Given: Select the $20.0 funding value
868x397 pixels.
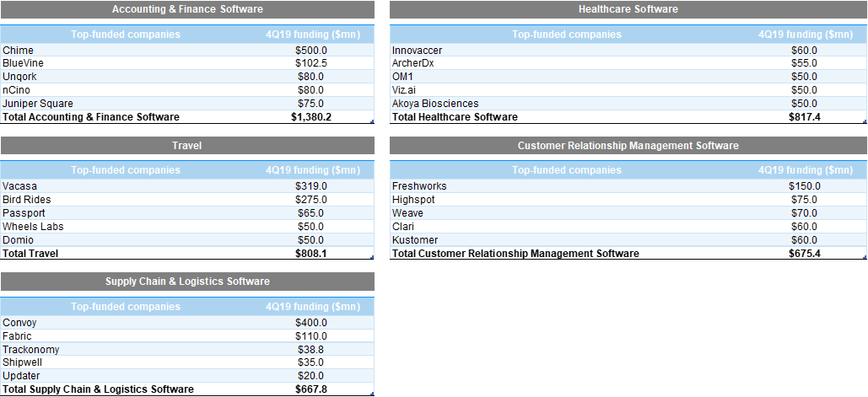Looking at the screenshot, I should 312,376.
